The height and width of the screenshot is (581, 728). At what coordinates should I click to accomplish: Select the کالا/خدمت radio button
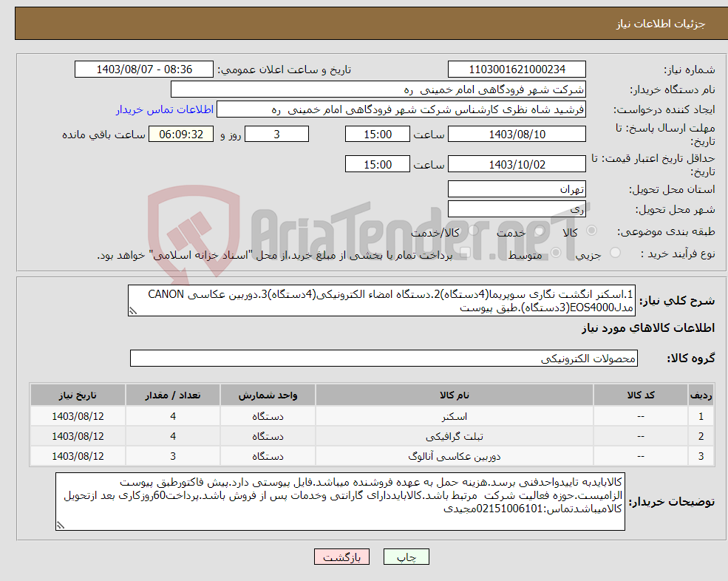pos(473,231)
